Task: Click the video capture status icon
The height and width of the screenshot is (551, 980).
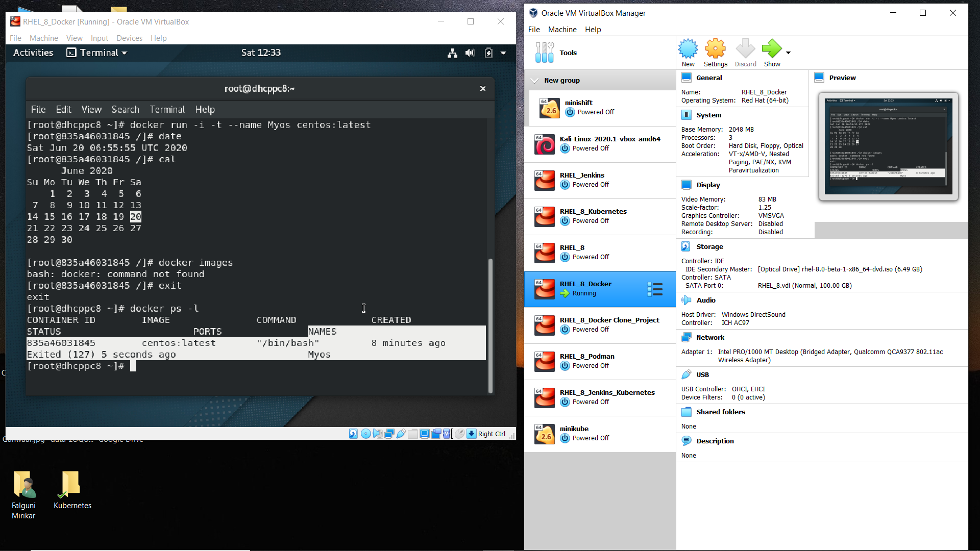Action: pyautogui.click(x=436, y=434)
